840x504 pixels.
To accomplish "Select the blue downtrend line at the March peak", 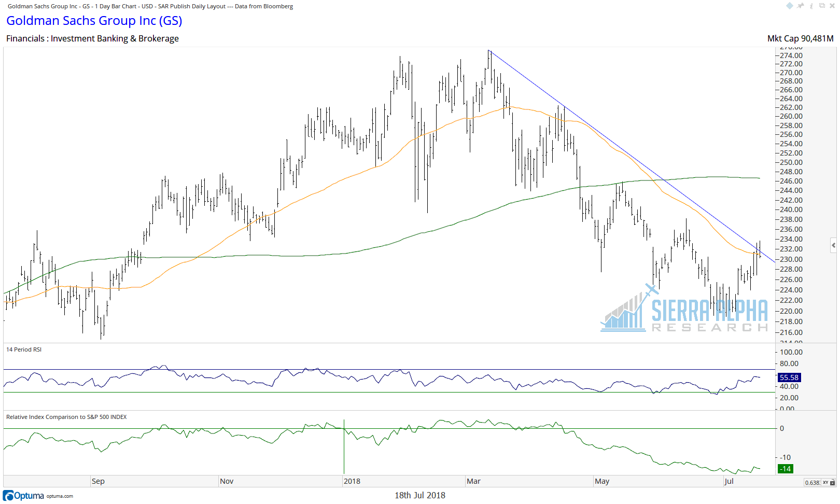I will [490, 51].
